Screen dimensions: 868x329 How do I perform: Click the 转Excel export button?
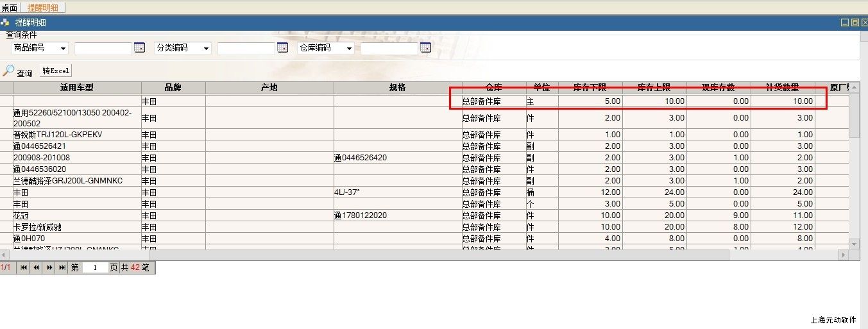[x=56, y=71]
